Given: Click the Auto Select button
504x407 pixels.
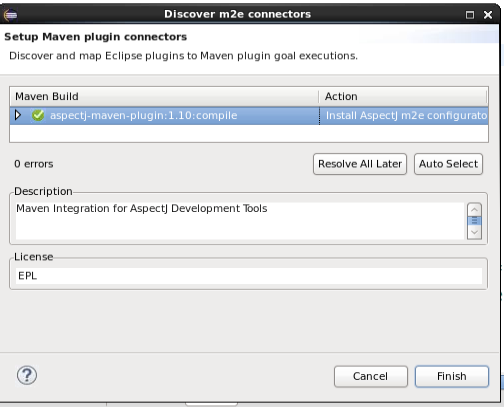Looking at the screenshot, I should coord(448,164).
